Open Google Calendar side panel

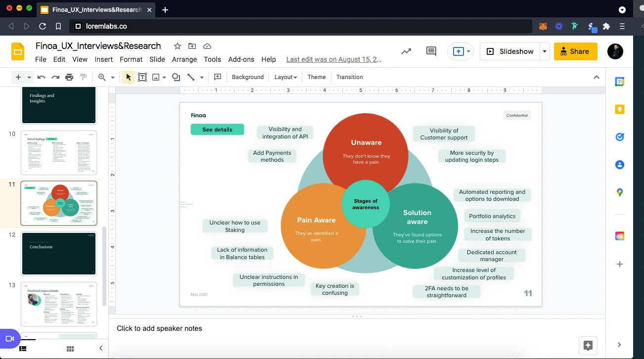click(620, 82)
